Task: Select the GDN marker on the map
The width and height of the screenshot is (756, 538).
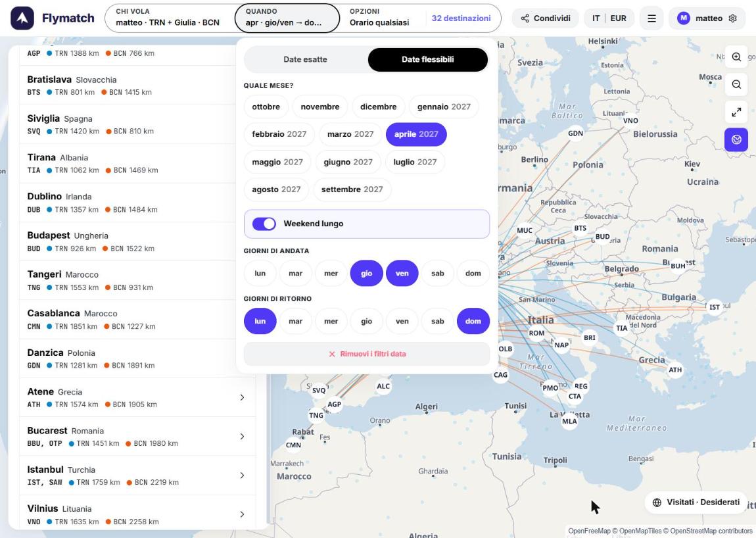Action: pos(575,133)
